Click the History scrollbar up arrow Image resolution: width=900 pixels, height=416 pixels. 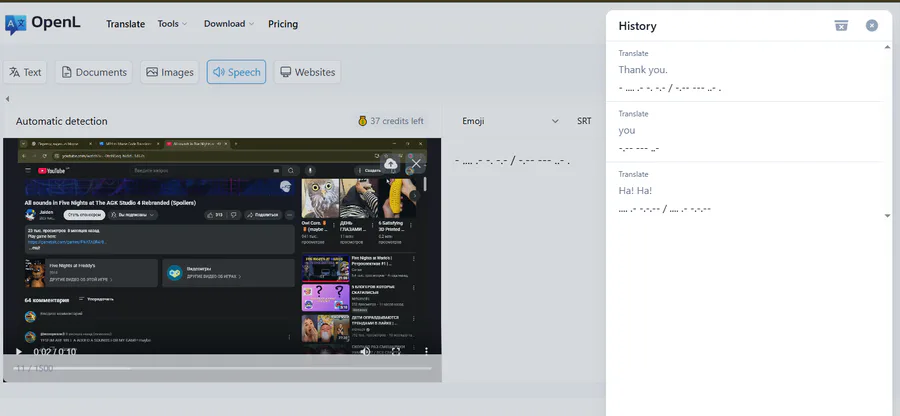pyautogui.click(x=887, y=48)
